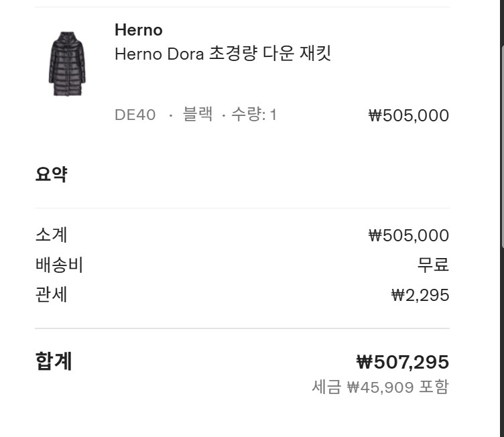The image size is (504, 437).
Task: Click the 블랙 color label
Action: tap(198, 115)
